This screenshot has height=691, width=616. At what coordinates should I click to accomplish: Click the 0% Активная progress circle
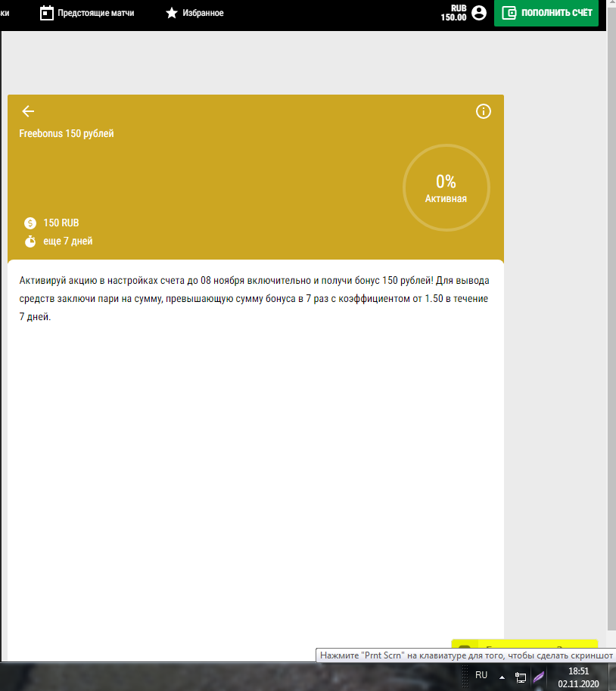[x=446, y=188]
